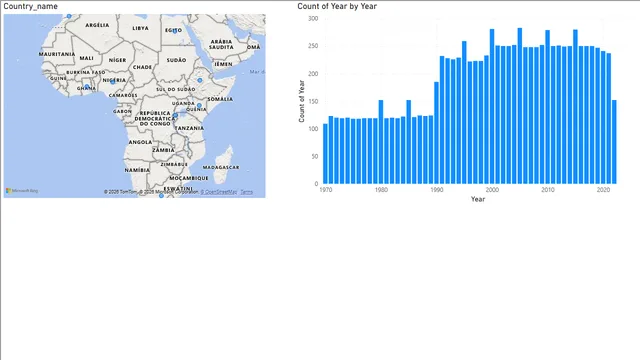Viewport: 640px width, 360px height.
Task: Click the 250 y-axis label
Action: [313, 46]
